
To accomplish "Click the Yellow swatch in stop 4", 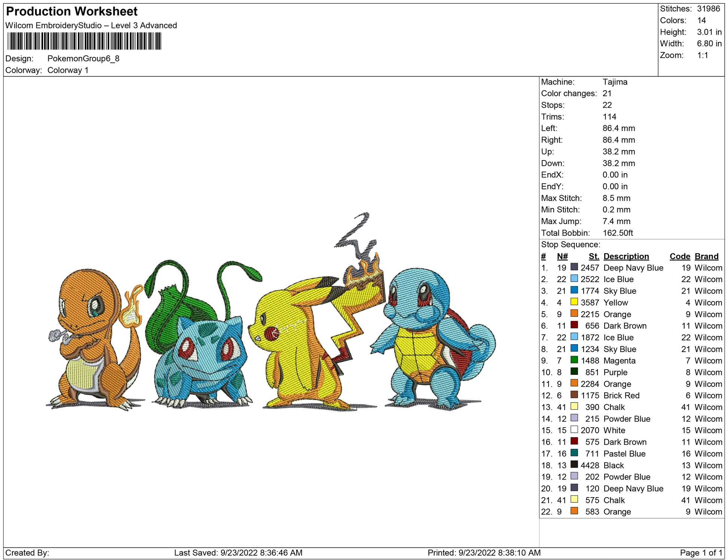I will pos(574,302).
